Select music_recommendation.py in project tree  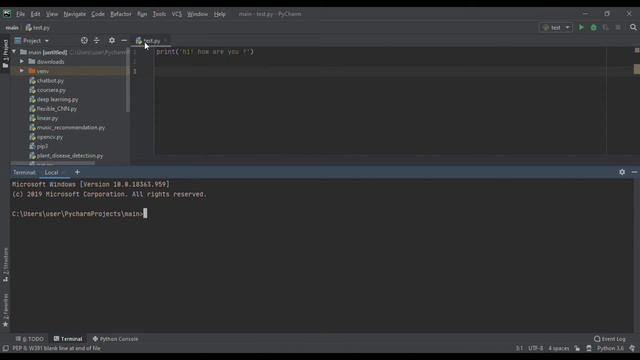coord(71,127)
